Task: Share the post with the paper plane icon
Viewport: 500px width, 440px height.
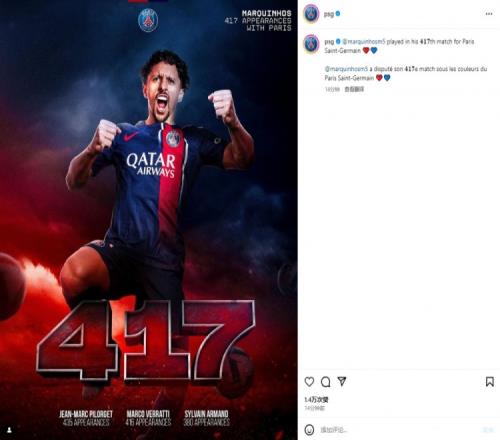Action: (342, 381)
